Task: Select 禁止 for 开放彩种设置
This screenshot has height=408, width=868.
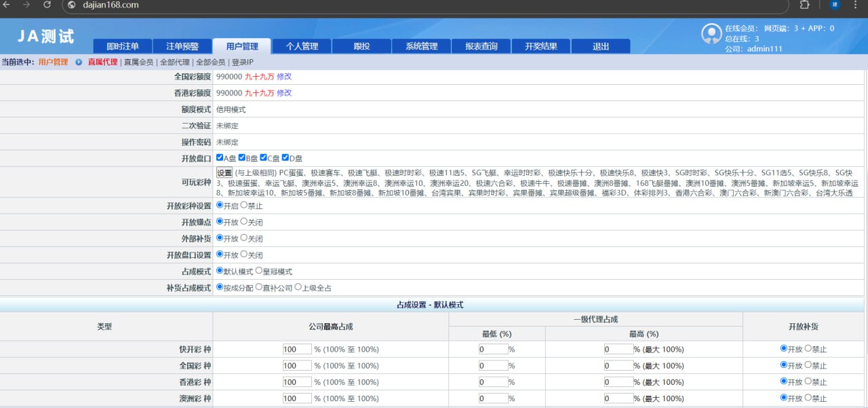Action: tap(243, 206)
